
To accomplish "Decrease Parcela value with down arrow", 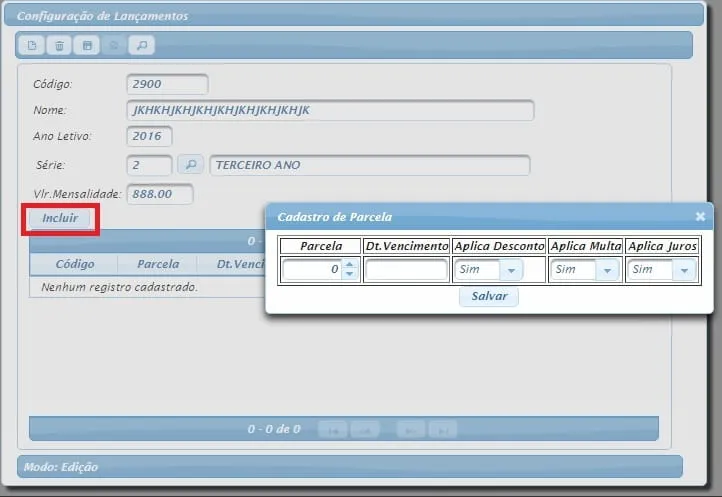I will 349,274.
